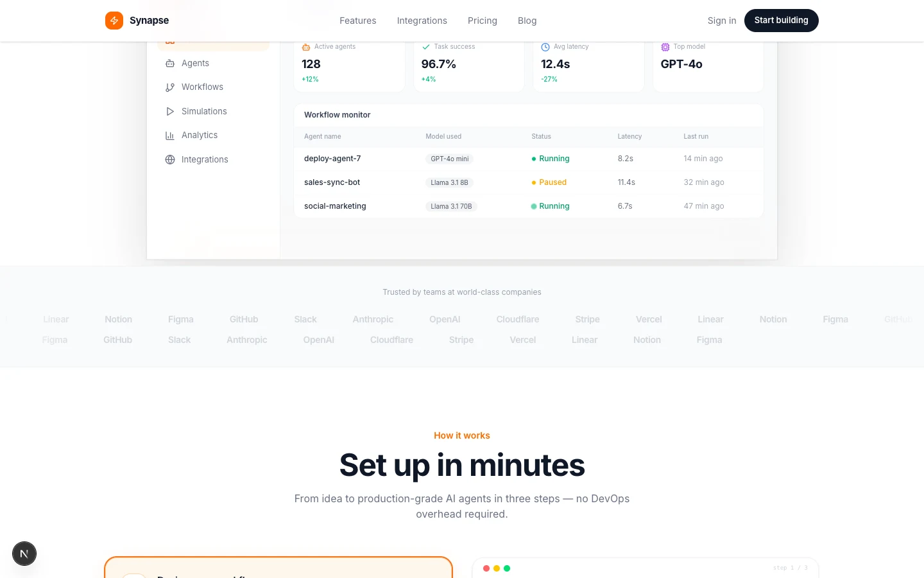Go to the Pricing page

point(483,21)
